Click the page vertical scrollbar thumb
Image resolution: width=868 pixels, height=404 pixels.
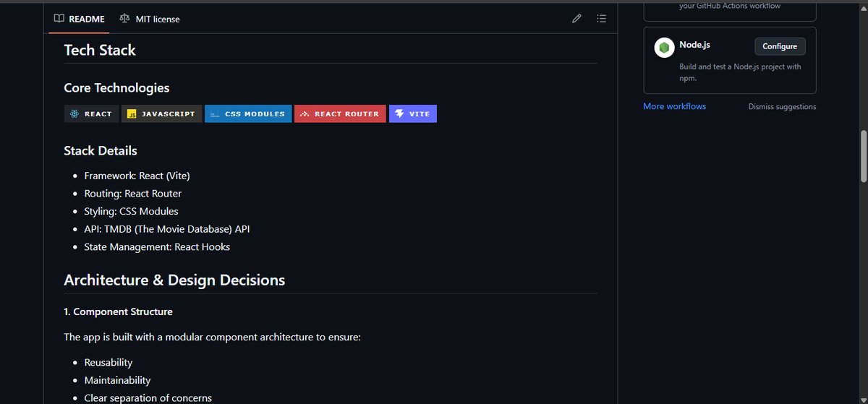863,156
